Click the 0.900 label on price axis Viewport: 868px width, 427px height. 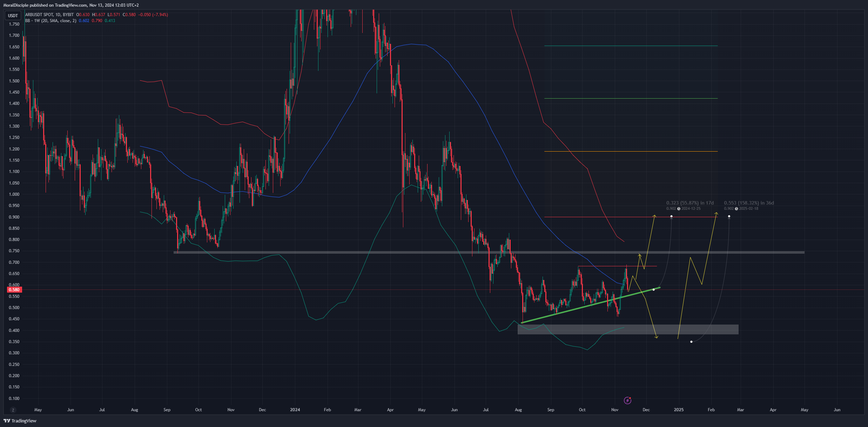pos(14,217)
